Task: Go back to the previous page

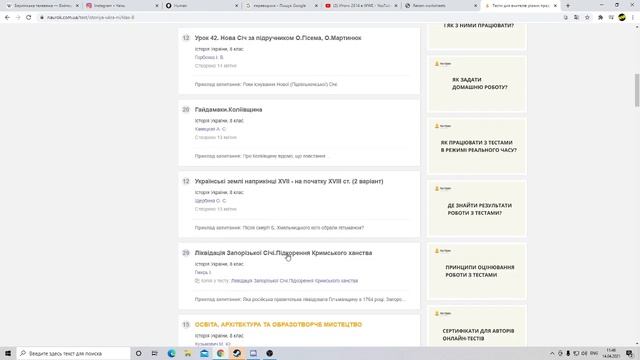Action: (x=7, y=18)
